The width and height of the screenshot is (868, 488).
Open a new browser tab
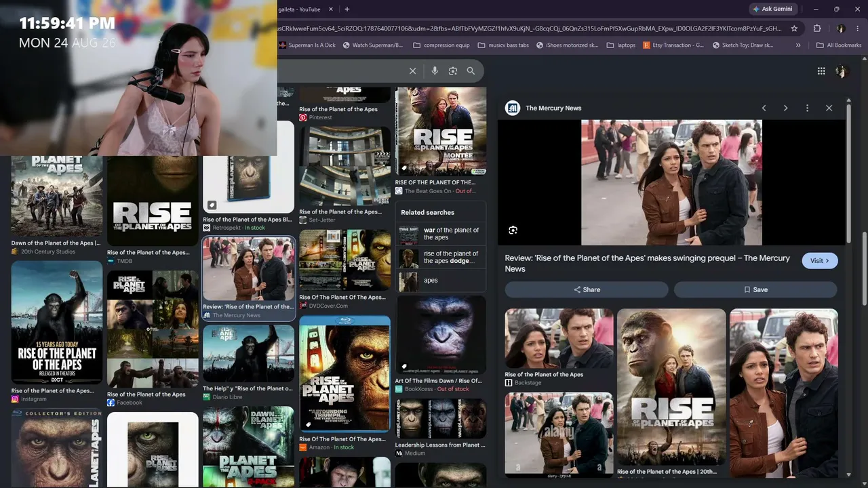coord(347,9)
